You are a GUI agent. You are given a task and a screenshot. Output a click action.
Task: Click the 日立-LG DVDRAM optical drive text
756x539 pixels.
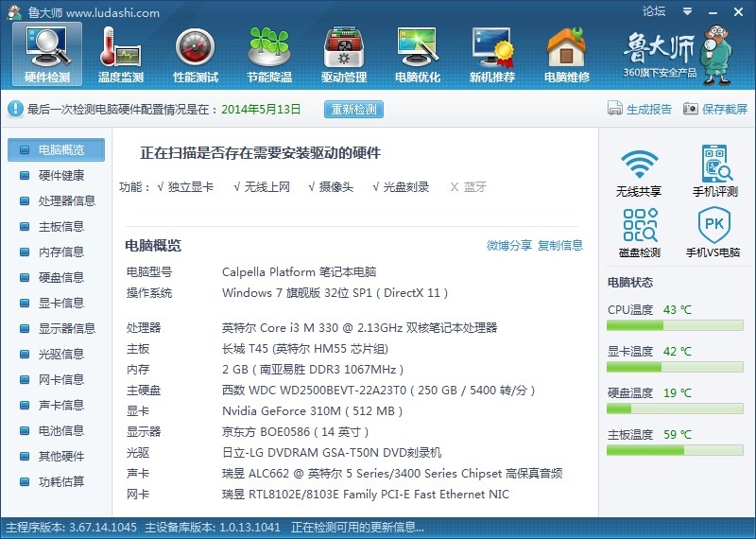point(332,453)
